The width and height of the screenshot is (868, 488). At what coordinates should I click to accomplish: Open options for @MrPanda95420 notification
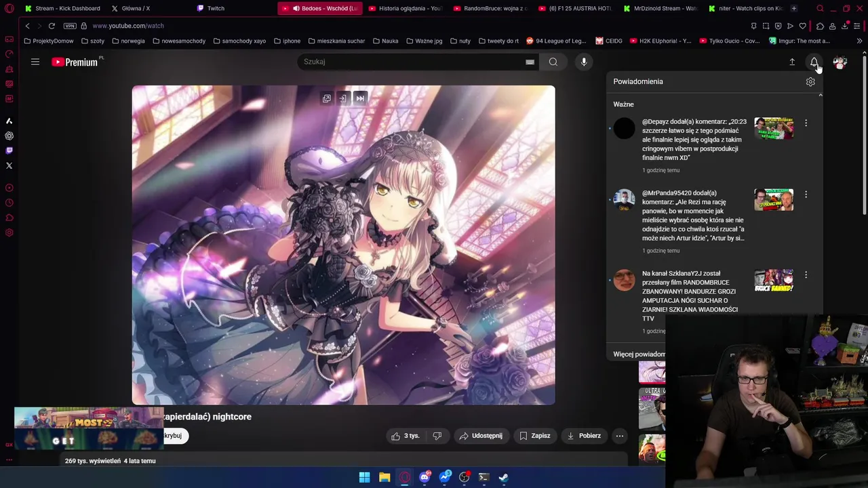[x=806, y=195]
